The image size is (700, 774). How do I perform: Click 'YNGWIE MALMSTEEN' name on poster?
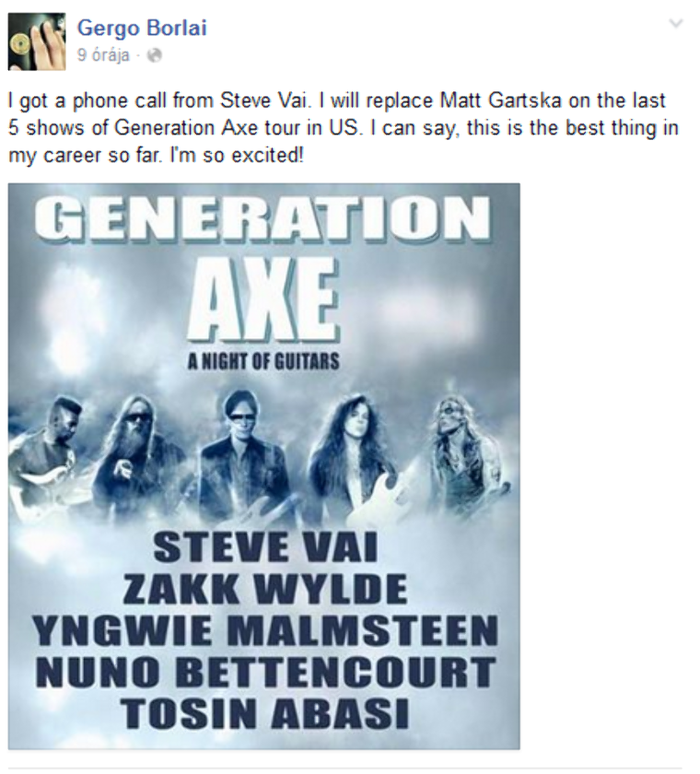265,631
